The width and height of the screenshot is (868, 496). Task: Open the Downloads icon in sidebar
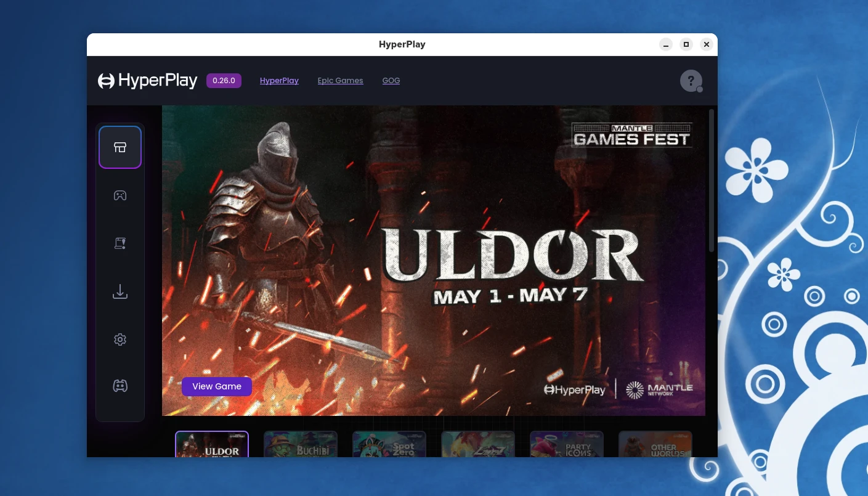[120, 291]
